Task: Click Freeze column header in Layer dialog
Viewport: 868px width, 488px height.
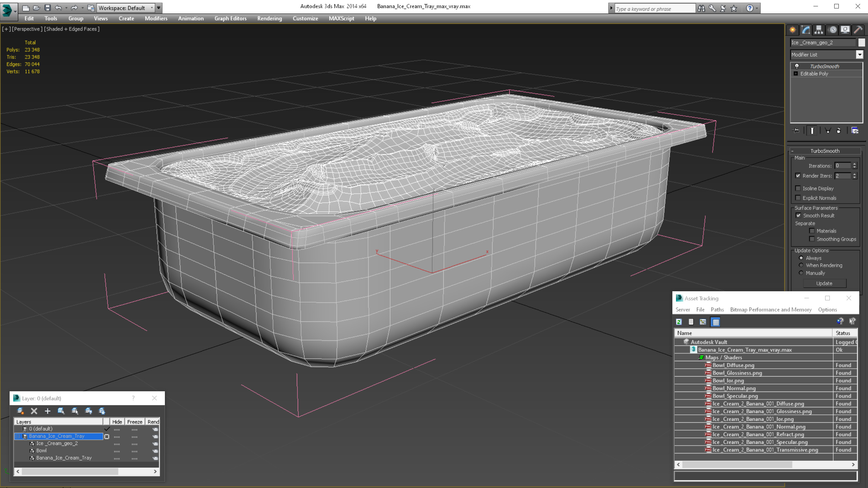Action: click(x=135, y=422)
